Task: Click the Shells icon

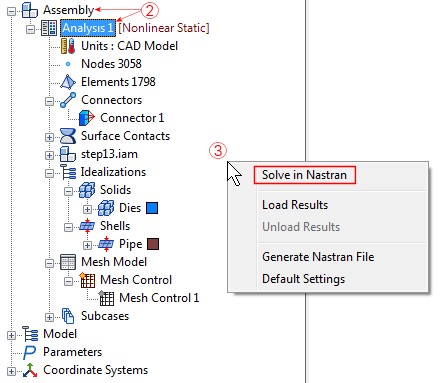Action: (x=87, y=226)
